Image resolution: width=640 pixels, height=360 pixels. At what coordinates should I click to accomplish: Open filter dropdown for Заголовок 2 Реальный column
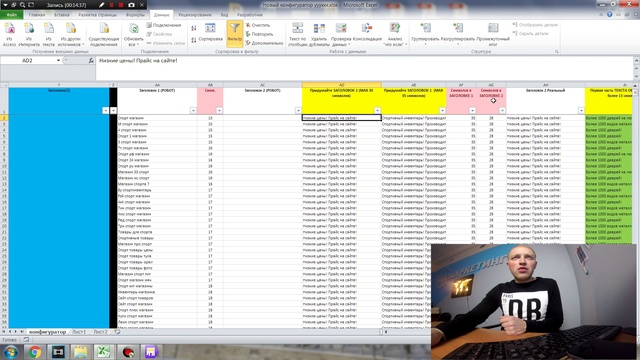tap(581, 111)
